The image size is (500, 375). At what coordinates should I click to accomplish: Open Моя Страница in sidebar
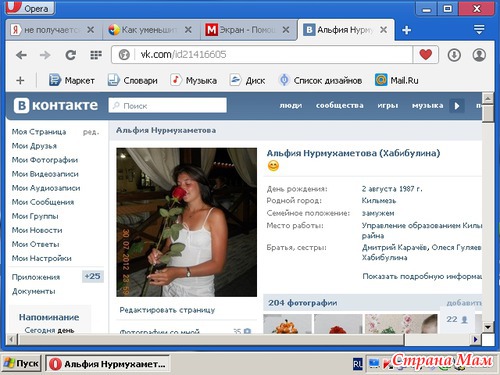pos(39,132)
